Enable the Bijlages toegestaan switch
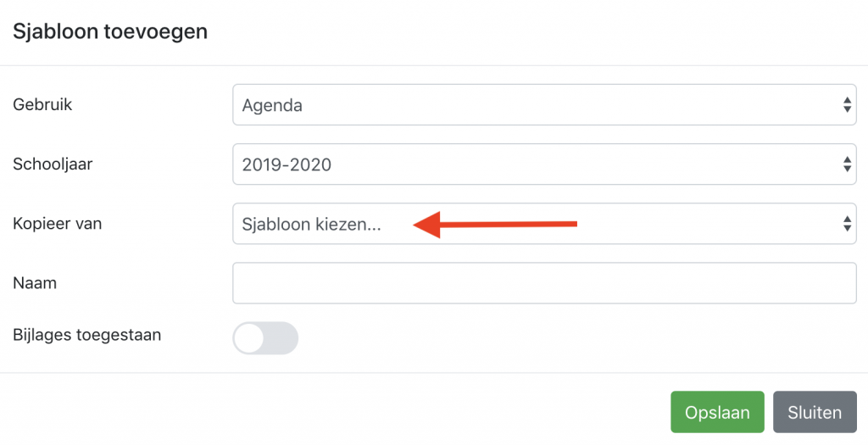 pos(265,338)
